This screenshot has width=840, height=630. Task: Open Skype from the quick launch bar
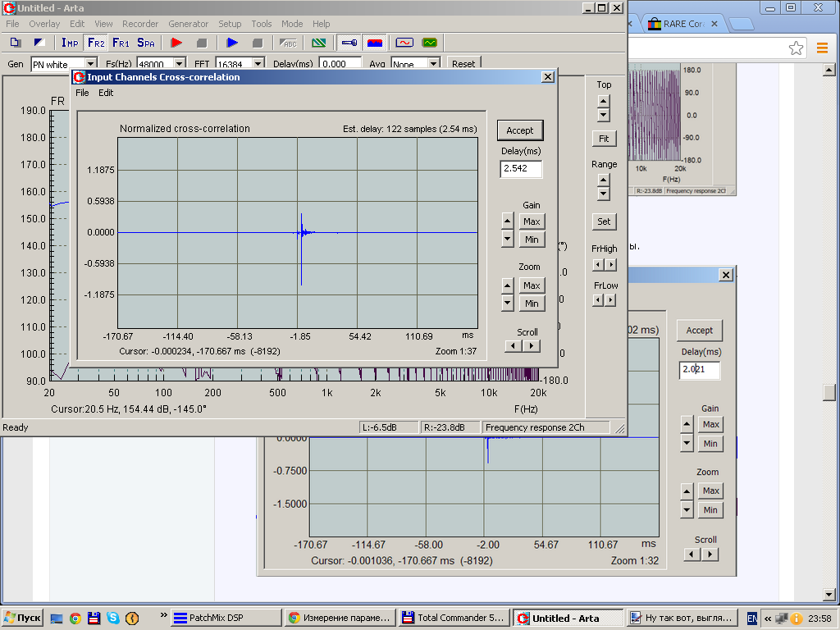pos(112,618)
